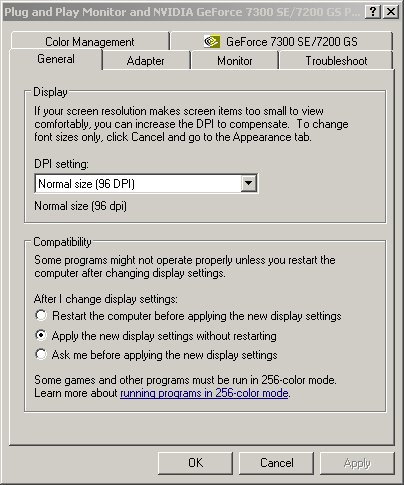Image resolution: width=404 pixels, height=485 pixels.
Task: Click the Plug and Play Monitor title bar
Action: tap(183, 12)
